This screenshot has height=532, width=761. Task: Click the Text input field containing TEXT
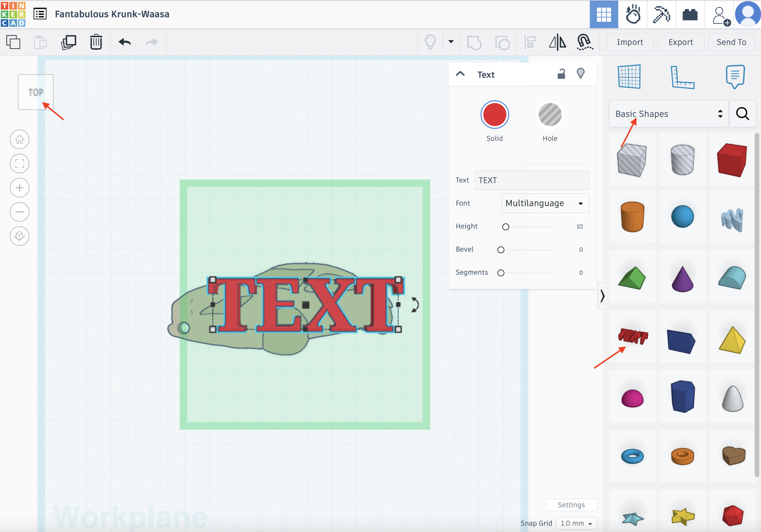(531, 180)
